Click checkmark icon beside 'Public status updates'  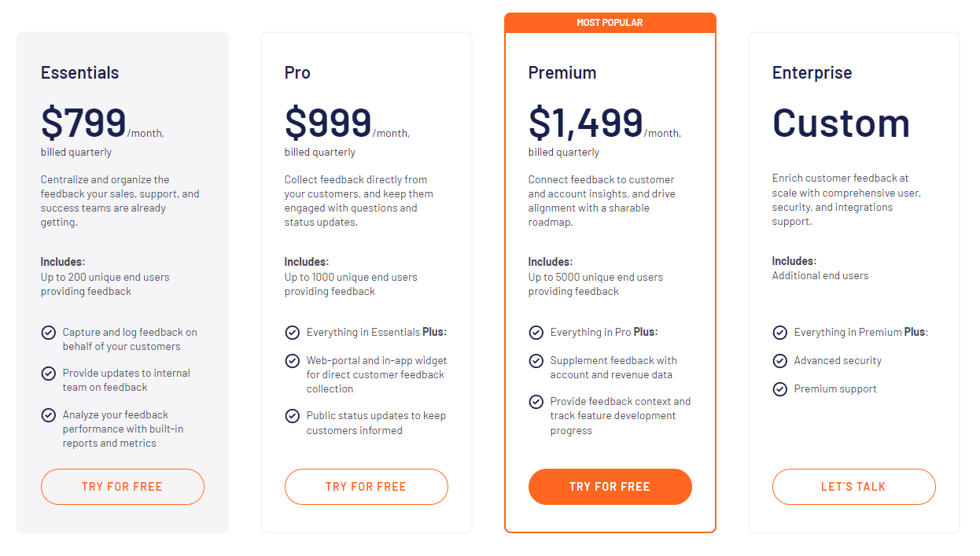click(x=292, y=416)
